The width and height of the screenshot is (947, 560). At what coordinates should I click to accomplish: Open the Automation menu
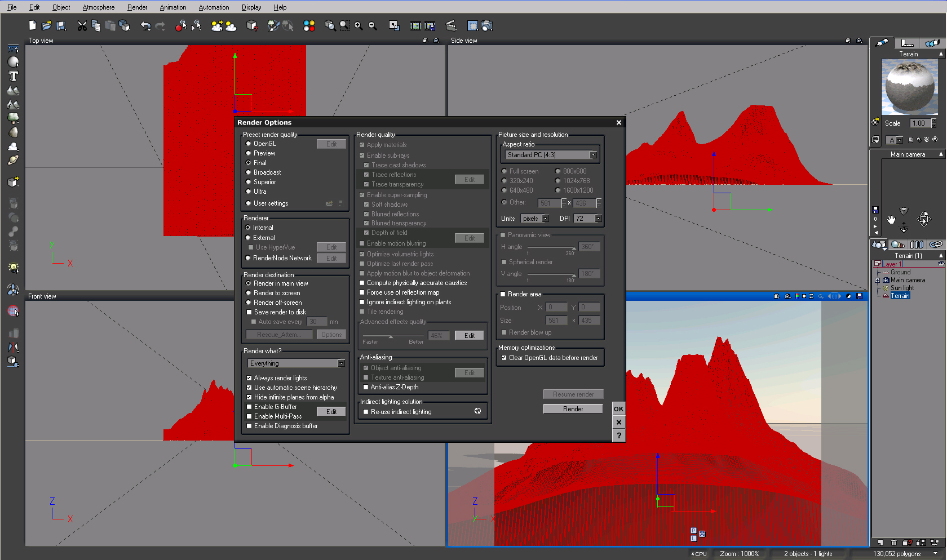pos(214,7)
